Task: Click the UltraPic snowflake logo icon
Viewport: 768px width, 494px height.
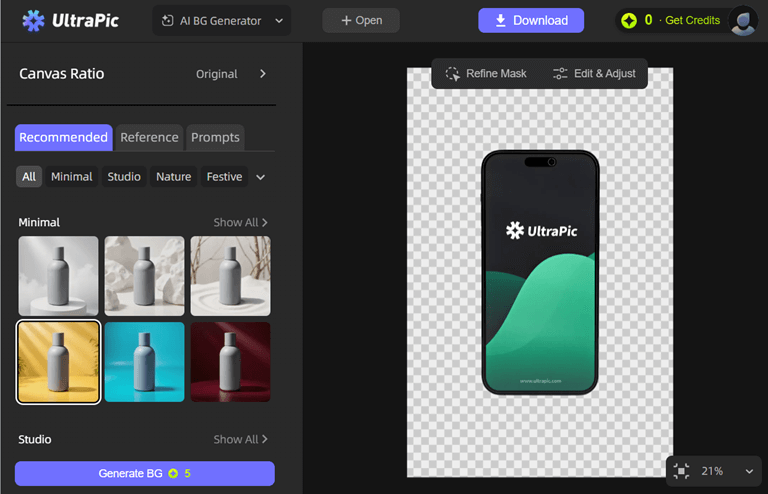Action: tap(33, 21)
